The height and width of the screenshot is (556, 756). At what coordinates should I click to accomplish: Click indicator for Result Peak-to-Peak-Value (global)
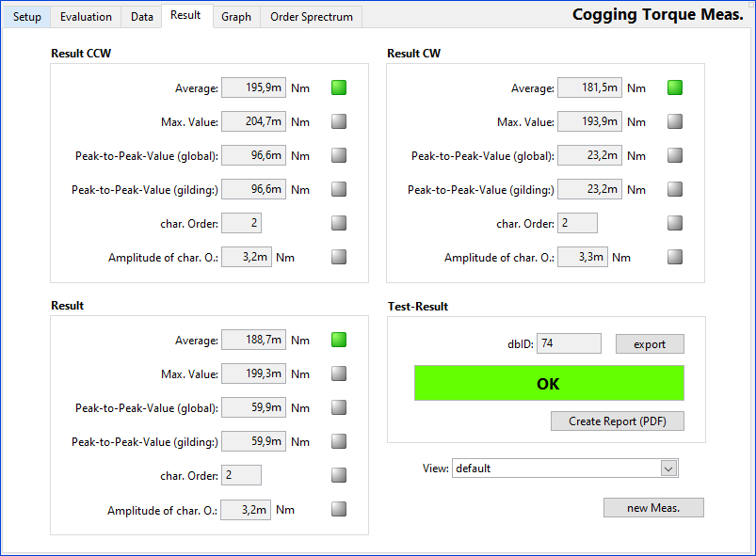tap(339, 407)
